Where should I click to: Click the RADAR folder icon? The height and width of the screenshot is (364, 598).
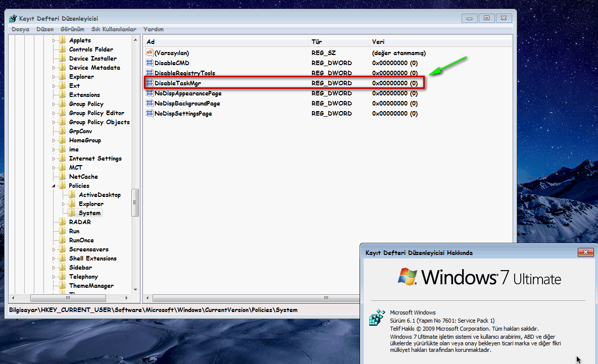point(63,222)
